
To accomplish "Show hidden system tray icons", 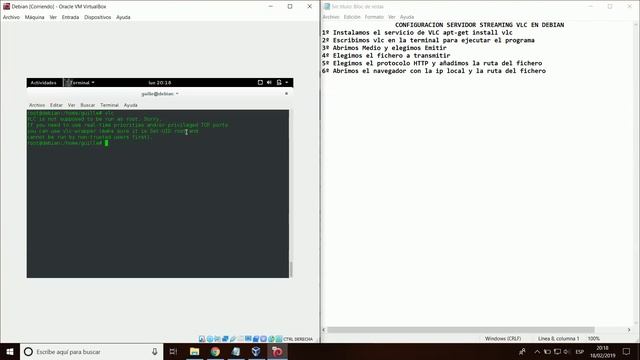I will tap(537, 351).
